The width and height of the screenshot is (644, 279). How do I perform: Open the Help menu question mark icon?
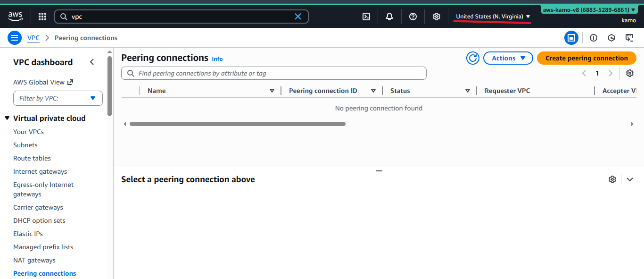[x=413, y=16]
